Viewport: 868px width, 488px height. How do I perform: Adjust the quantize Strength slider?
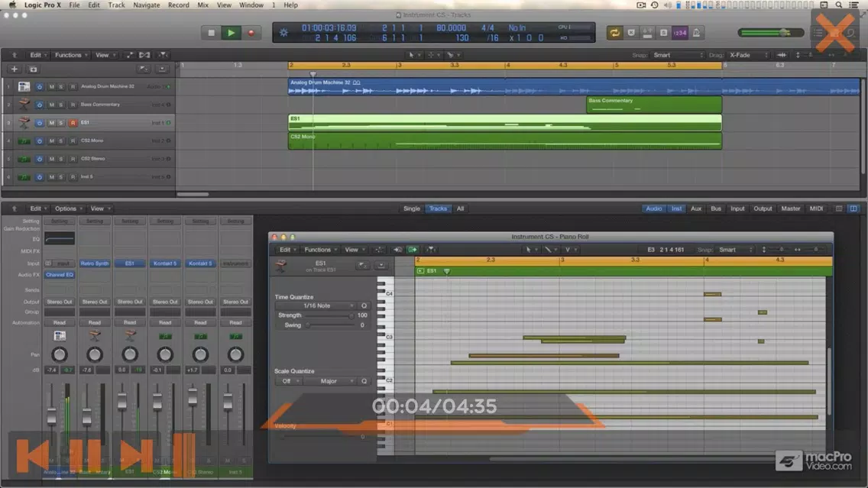point(329,315)
